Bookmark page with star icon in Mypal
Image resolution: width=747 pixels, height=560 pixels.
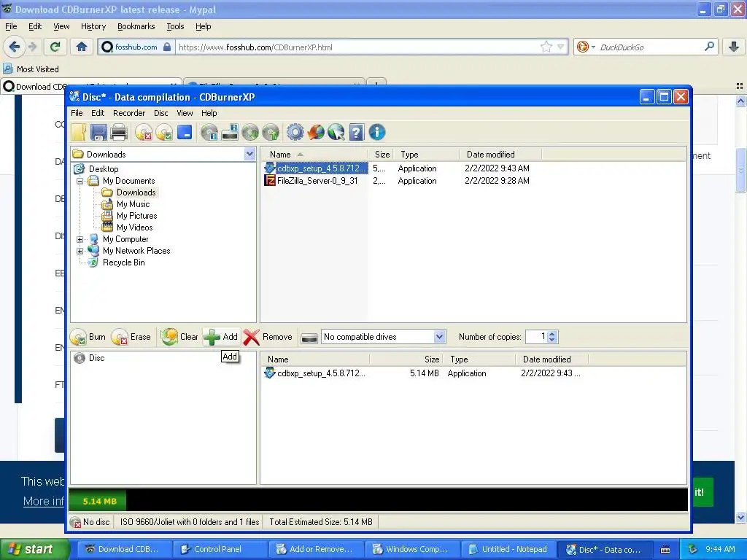(546, 47)
